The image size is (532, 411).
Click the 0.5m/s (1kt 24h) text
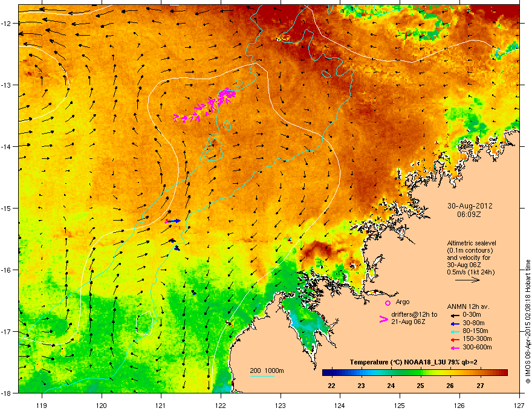pyautogui.click(x=470, y=272)
